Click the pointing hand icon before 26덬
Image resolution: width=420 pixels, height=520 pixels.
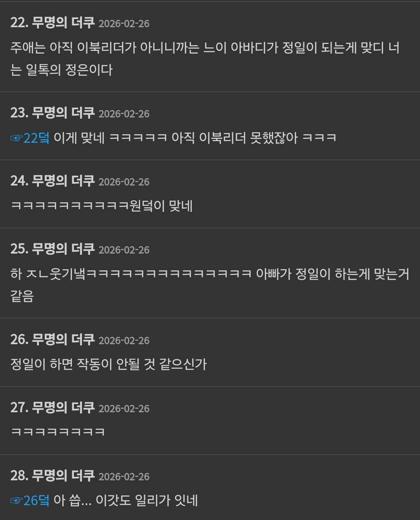tap(16, 501)
